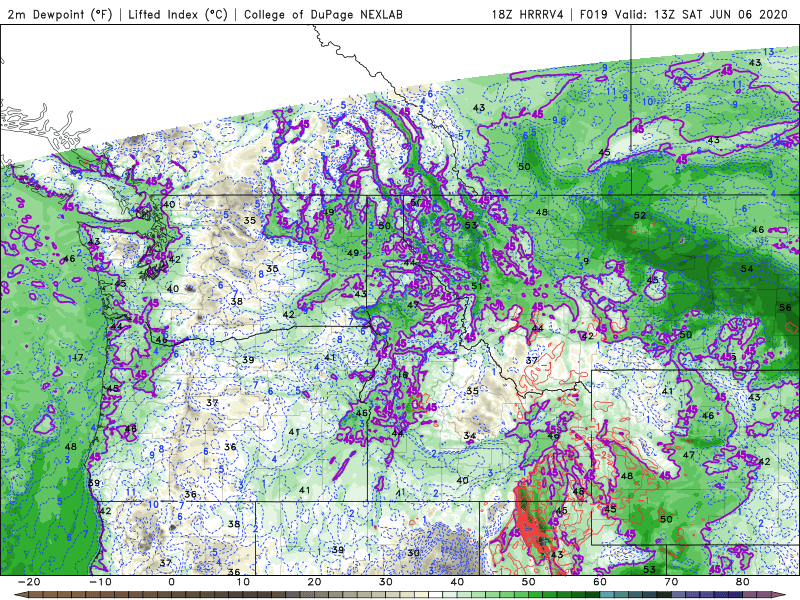Click the 'F019' forecast hour label
This screenshot has height=600, width=800.
[x=594, y=14]
